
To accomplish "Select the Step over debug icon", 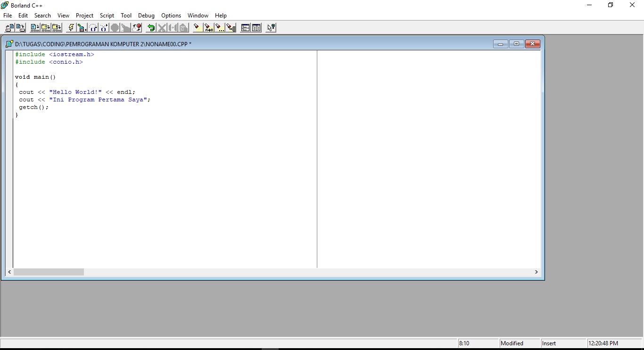I will (x=92, y=27).
